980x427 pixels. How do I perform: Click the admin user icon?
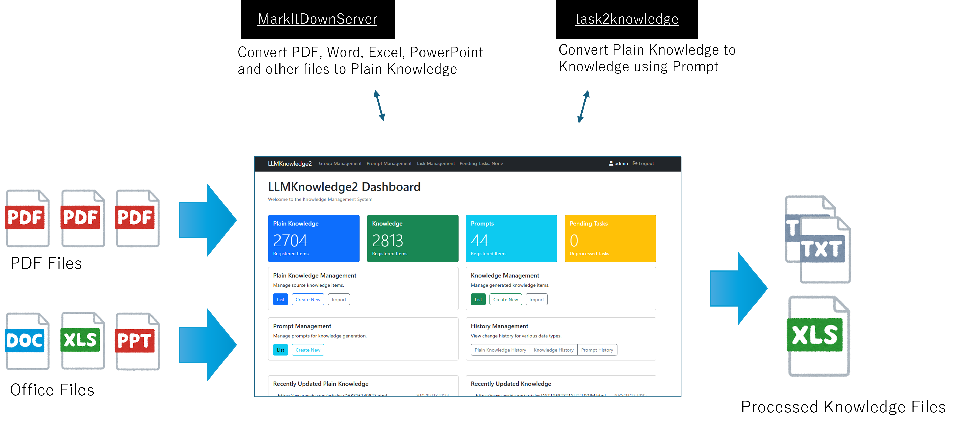(611, 163)
